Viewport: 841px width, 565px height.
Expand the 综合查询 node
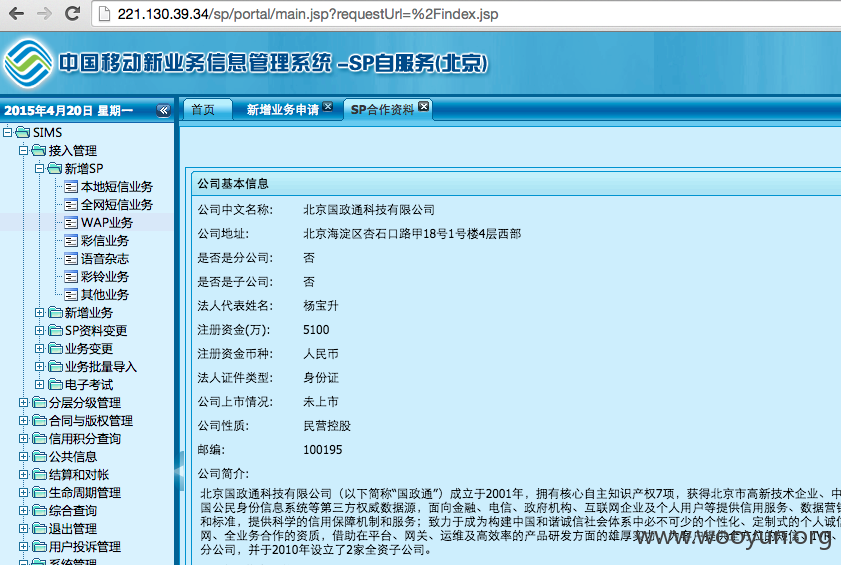[x=23, y=510]
